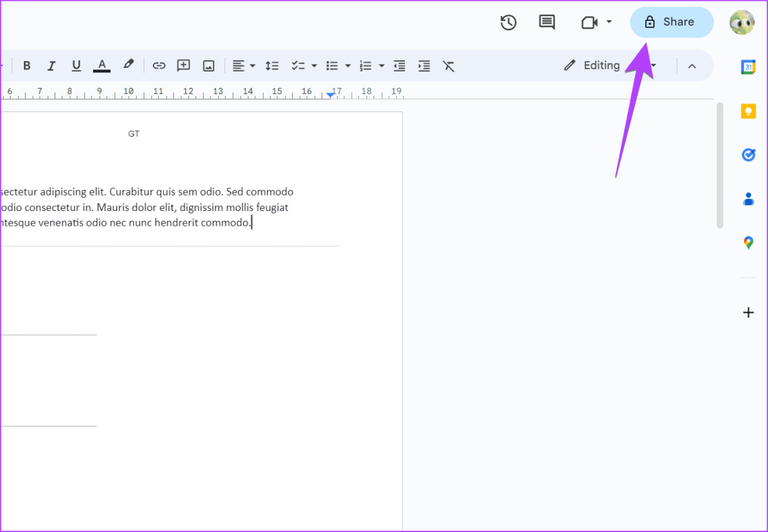Clear formatting from the text

tap(448, 65)
